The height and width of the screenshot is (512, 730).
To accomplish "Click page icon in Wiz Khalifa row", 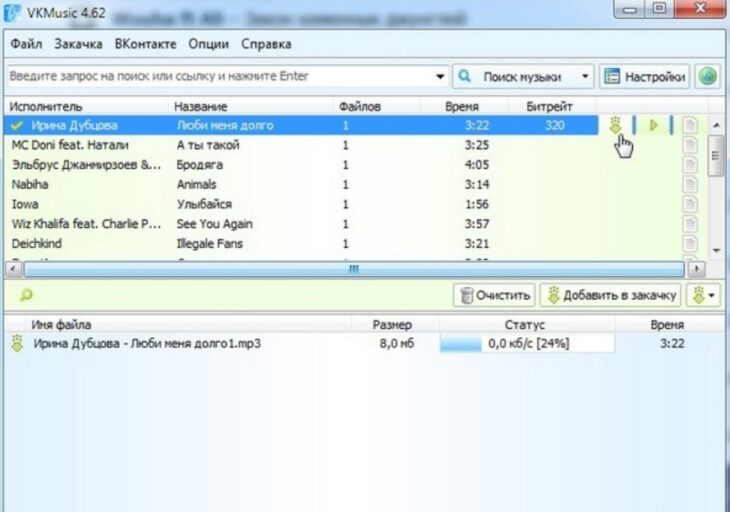I will (x=690, y=224).
